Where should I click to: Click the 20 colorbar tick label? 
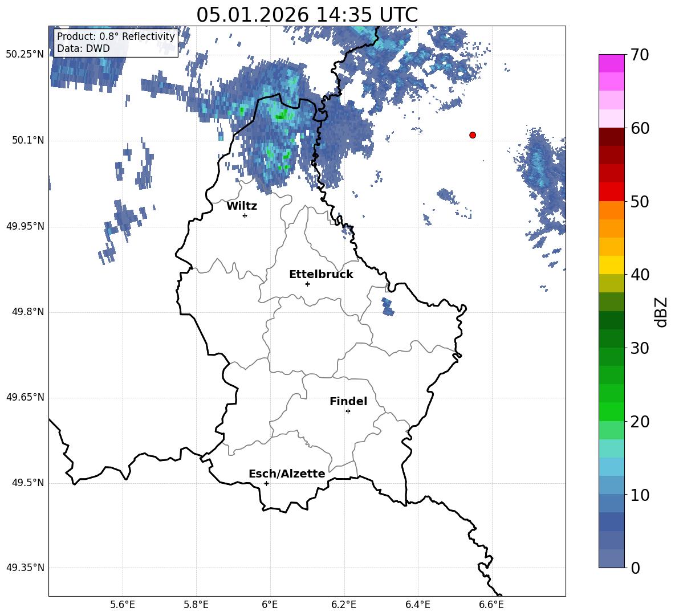(640, 422)
